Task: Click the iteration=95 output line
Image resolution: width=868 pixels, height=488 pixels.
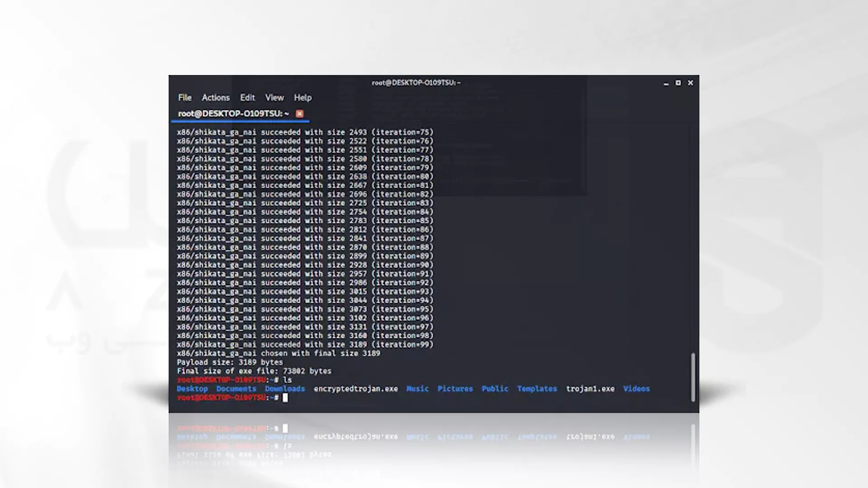Action: pyautogui.click(x=305, y=309)
